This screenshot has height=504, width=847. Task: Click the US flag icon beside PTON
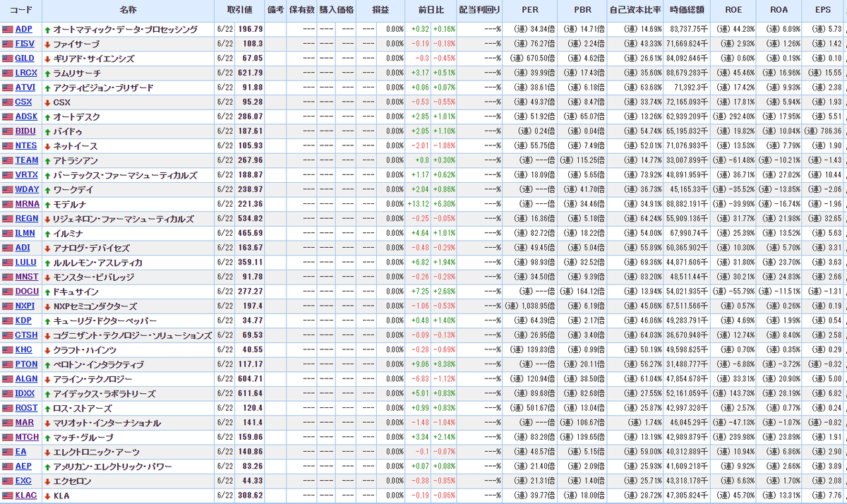tap(8, 365)
